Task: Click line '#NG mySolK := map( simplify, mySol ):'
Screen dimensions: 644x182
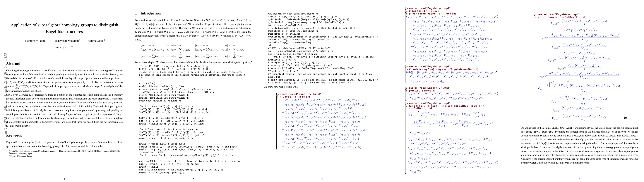Action: pyautogui.click(x=293, y=14)
